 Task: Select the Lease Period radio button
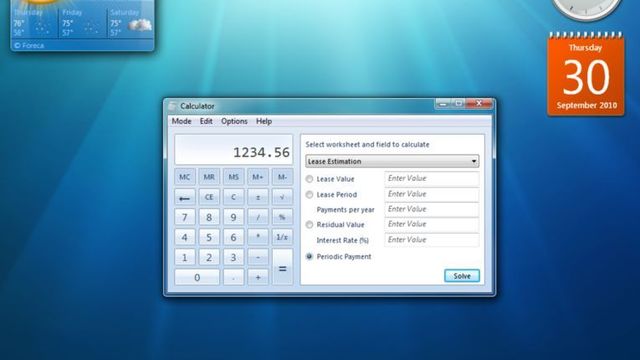tap(309, 195)
